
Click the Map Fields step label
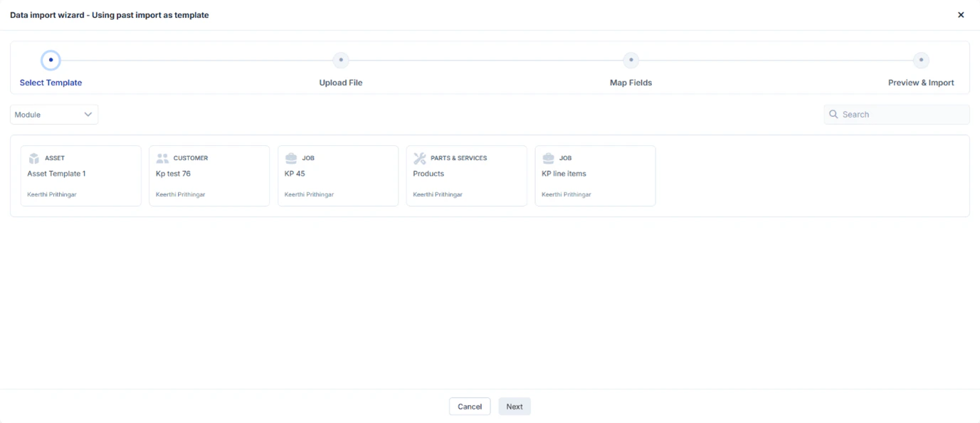click(631, 83)
